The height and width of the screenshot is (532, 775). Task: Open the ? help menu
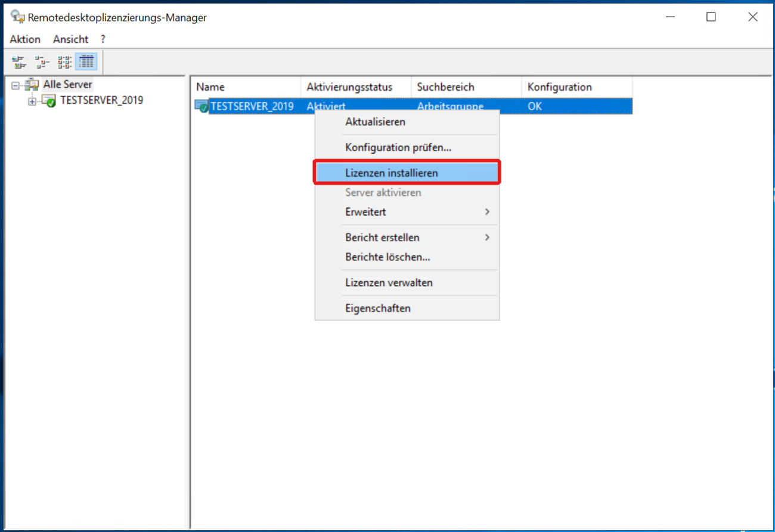(103, 39)
